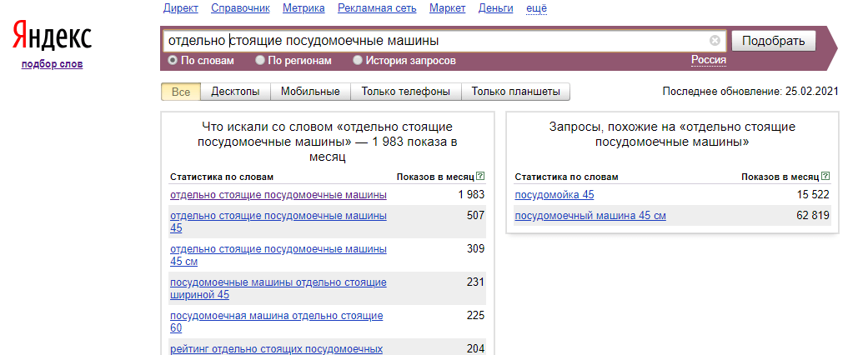
Task: Switch to the Все device tab
Action: pos(180,92)
